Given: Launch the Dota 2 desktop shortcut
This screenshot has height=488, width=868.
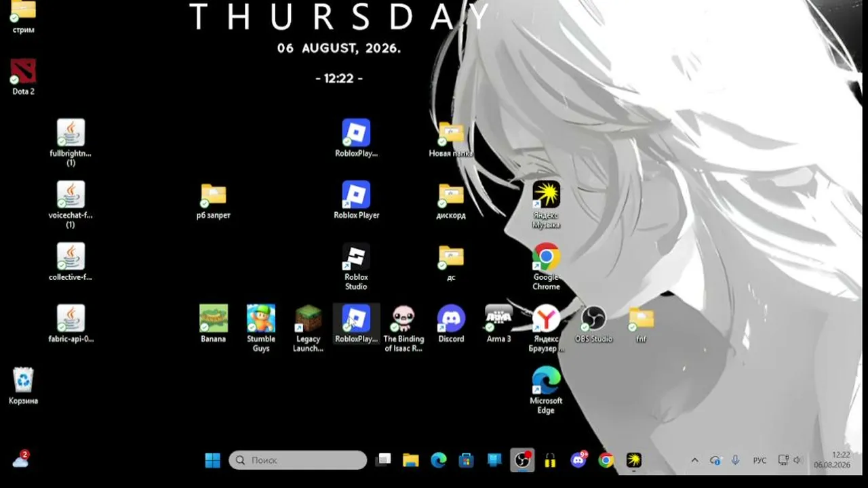Looking at the screenshot, I should pyautogui.click(x=23, y=77).
